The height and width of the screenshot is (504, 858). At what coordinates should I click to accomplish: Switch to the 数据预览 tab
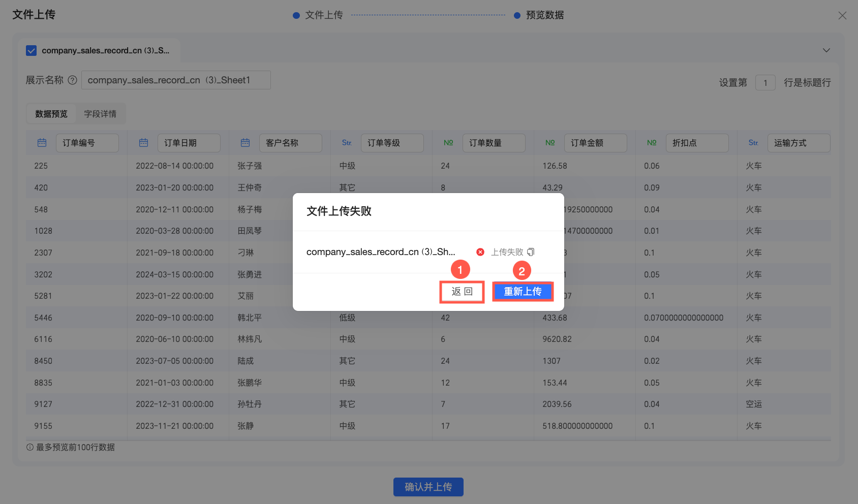[51, 114]
